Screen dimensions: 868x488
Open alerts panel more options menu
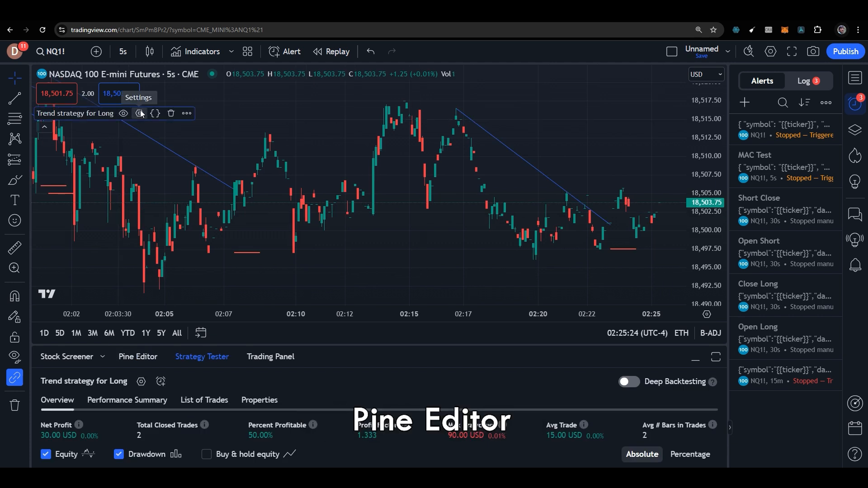(826, 103)
